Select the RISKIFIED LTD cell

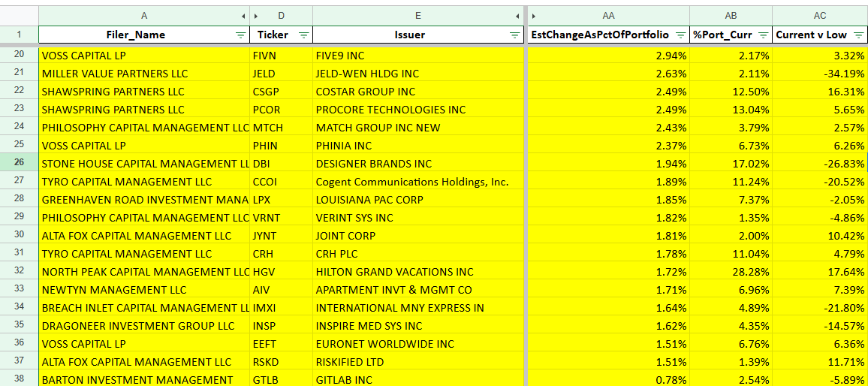tap(418, 362)
